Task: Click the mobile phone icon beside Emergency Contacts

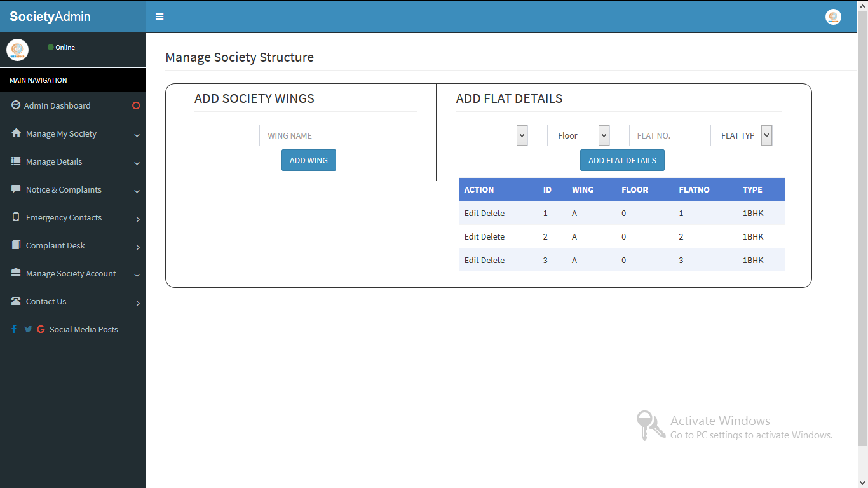Action: (x=14, y=217)
